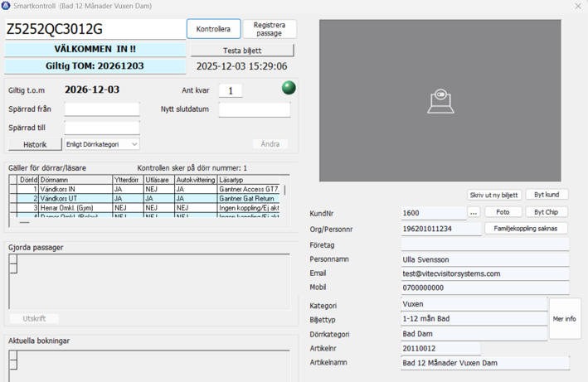
Task: Click the Personnamn field Ulla Svensson
Action: click(x=485, y=259)
